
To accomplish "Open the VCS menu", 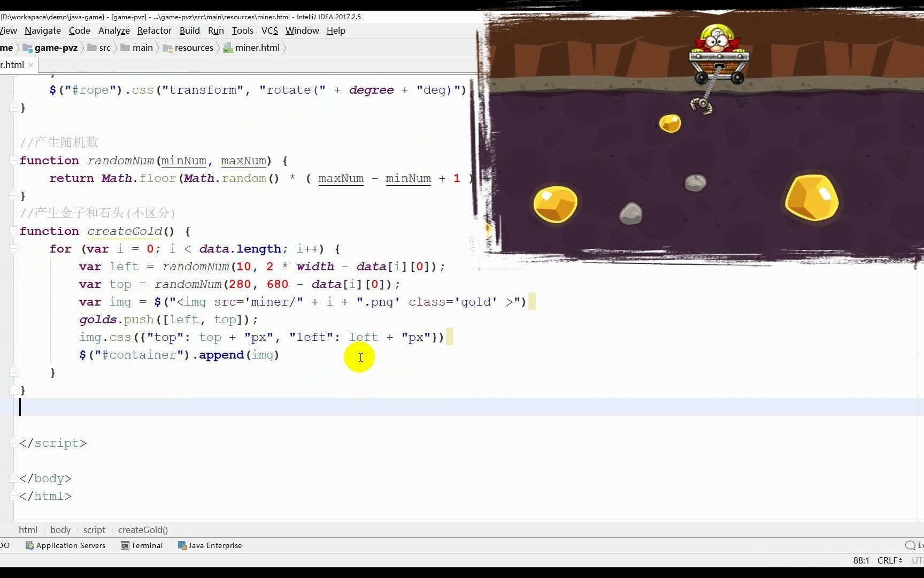I will click(x=269, y=31).
